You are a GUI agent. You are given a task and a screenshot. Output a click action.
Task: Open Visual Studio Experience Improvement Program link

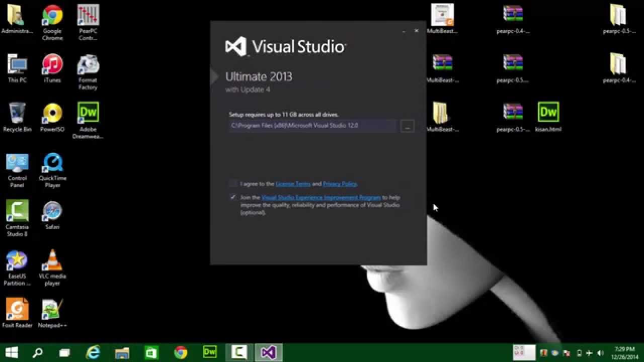[321, 198]
